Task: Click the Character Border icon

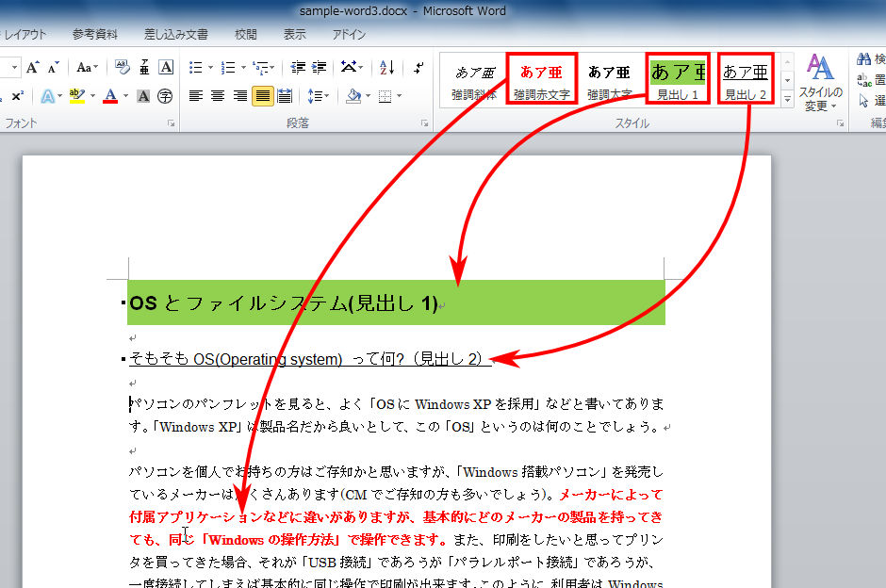Action: pyautogui.click(x=166, y=68)
